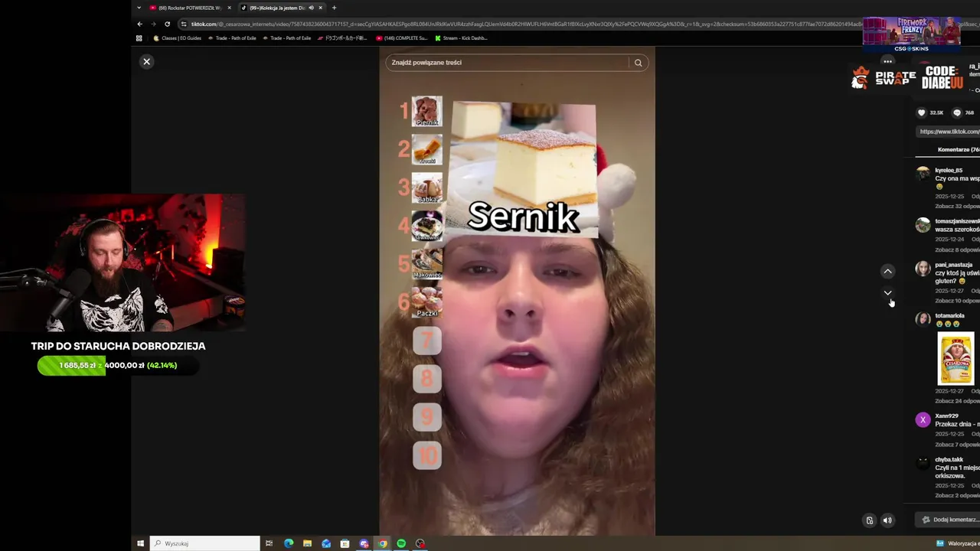The height and width of the screenshot is (551, 980).
Task: Click username kyrelee_85 in comments
Action: (949, 170)
